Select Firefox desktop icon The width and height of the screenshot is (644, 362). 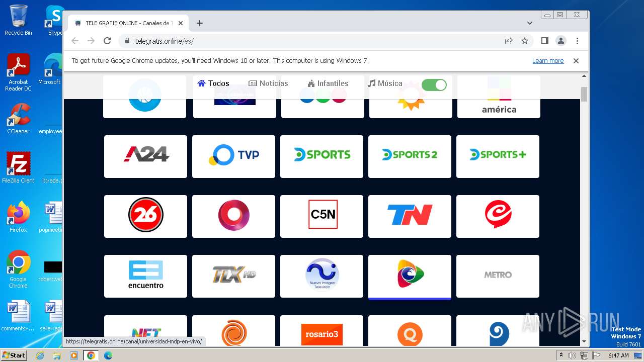(x=18, y=217)
